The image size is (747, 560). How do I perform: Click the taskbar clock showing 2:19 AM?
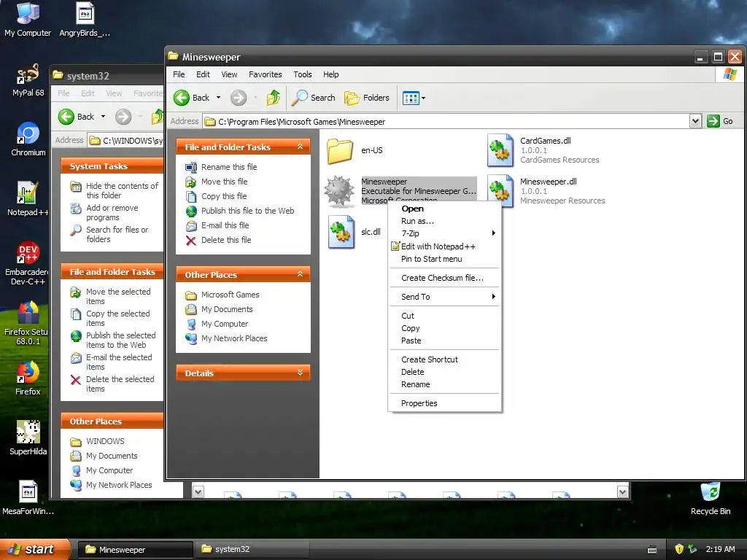coord(720,549)
